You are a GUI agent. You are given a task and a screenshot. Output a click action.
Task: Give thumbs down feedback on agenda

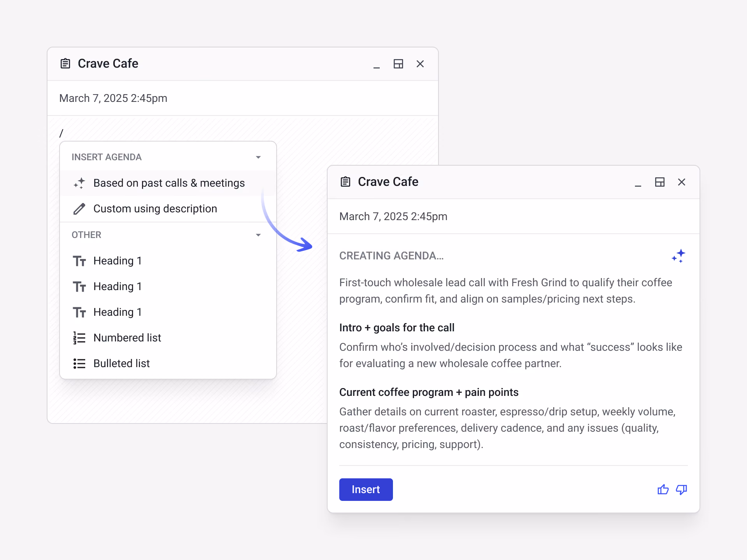click(682, 490)
